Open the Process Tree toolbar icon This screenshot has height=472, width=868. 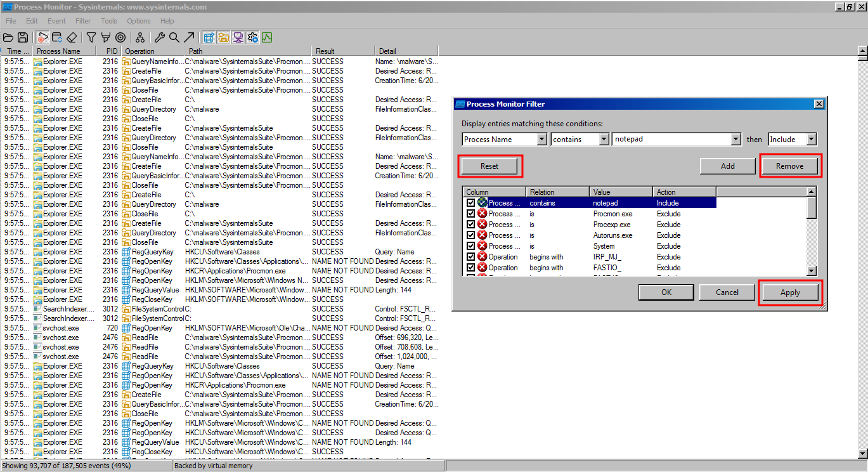tap(139, 37)
